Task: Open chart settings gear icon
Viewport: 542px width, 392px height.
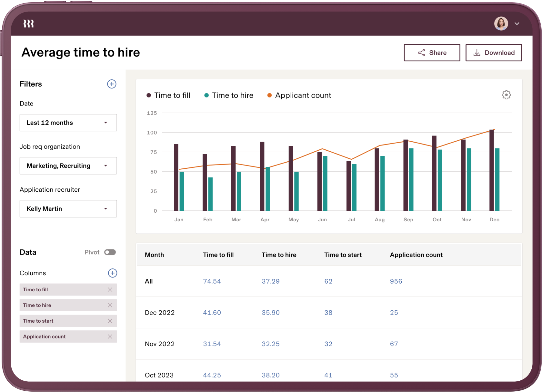Action: point(506,95)
